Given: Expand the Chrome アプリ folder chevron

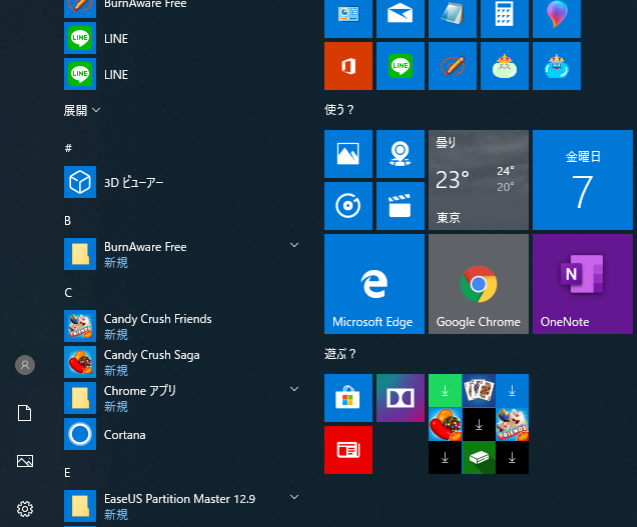Looking at the screenshot, I should coord(294,389).
